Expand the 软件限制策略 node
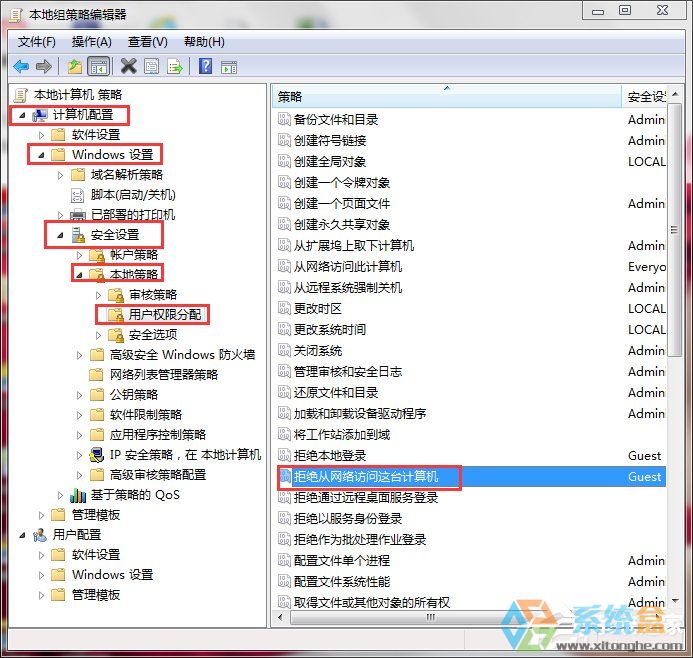Image resolution: width=693 pixels, height=658 pixels. point(80,415)
